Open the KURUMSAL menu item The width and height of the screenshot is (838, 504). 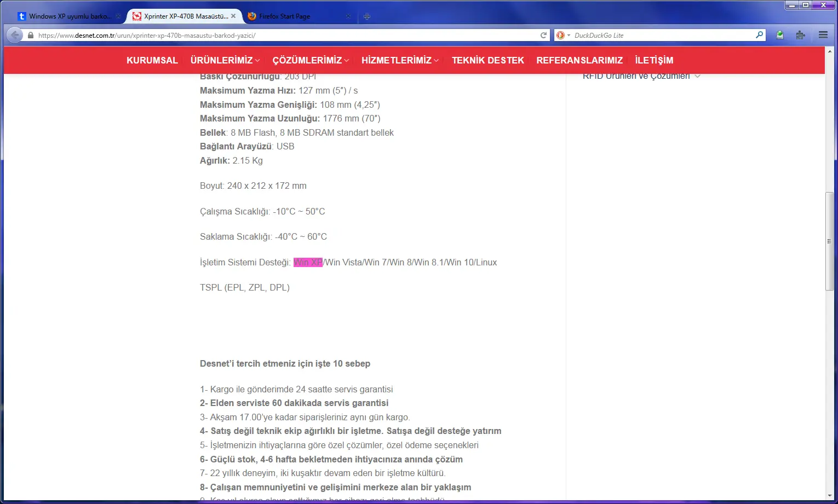tap(152, 60)
